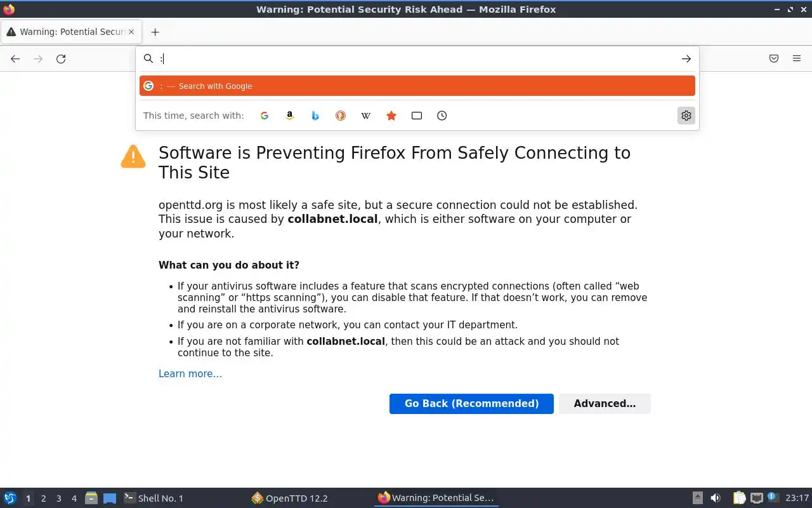This screenshot has width=812, height=508.
Task: Search bookmarks using the star icon
Action: [391, 116]
